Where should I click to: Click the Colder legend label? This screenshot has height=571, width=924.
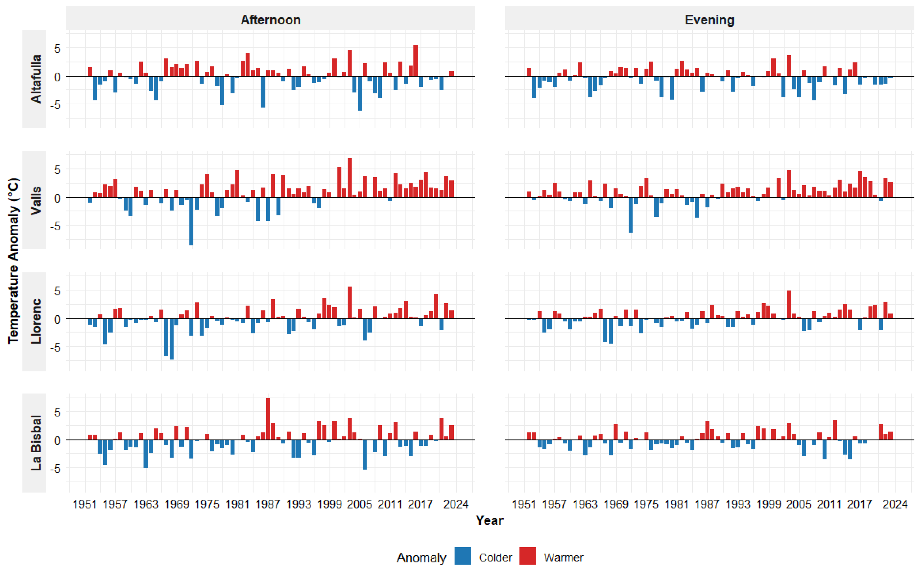coord(495,557)
